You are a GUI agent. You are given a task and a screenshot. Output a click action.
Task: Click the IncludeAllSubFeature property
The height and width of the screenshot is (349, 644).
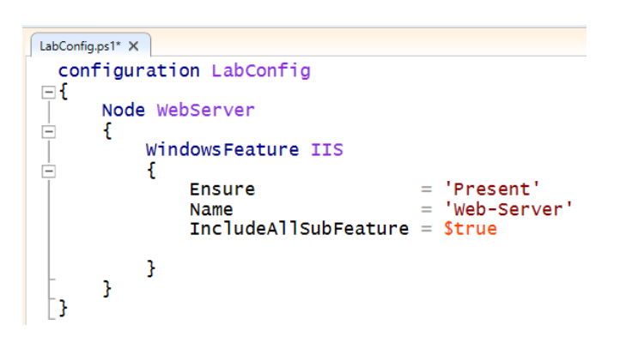299,229
